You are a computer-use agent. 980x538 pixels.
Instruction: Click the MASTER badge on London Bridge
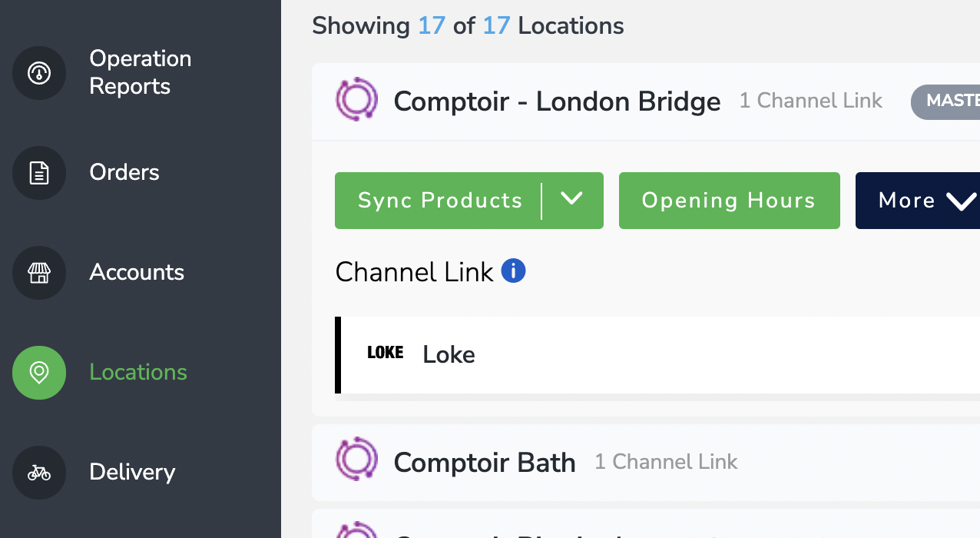pyautogui.click(x=945, y=101)
